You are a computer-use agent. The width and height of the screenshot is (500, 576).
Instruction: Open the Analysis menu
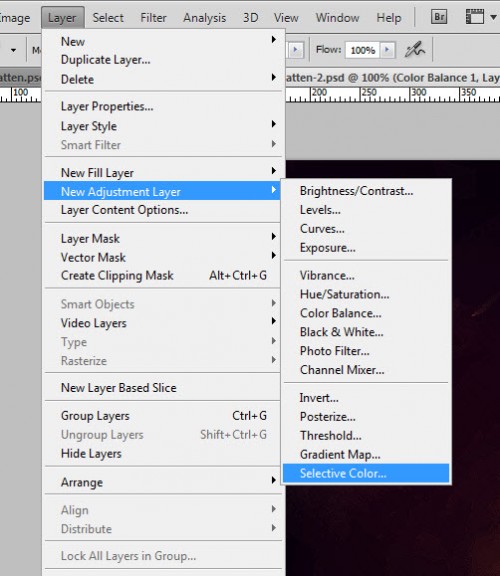pyautogui.click(x=205, y=18)
